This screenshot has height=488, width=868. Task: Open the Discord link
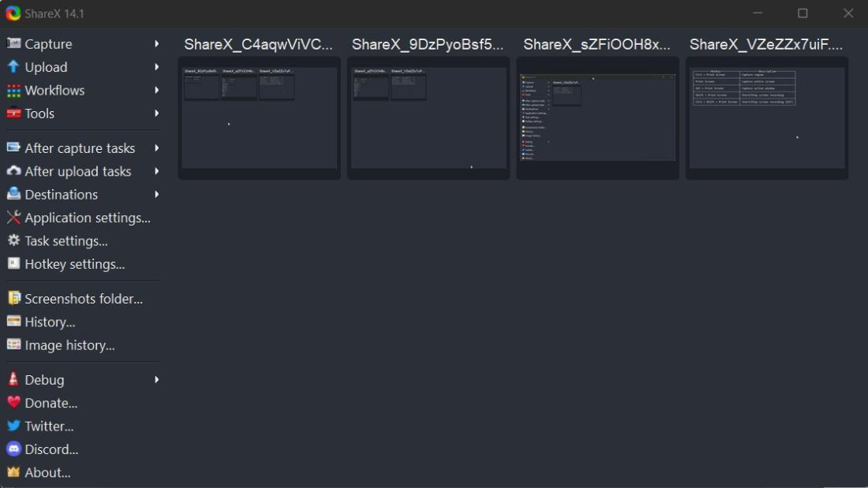(83, 449)
